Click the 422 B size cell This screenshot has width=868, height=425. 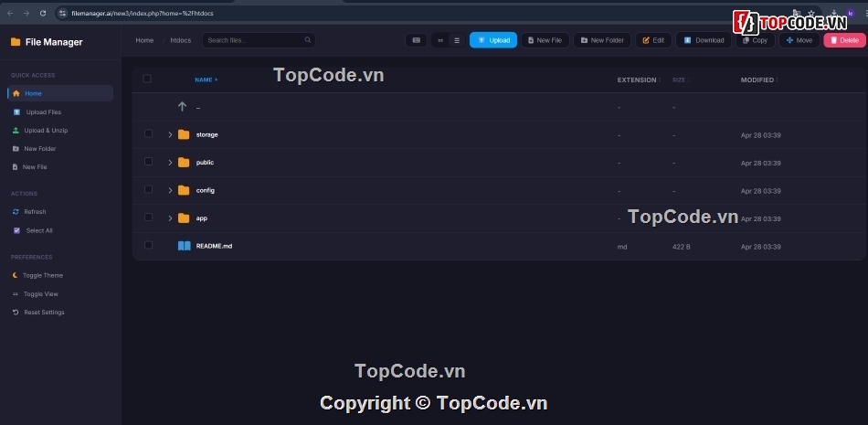681,247
